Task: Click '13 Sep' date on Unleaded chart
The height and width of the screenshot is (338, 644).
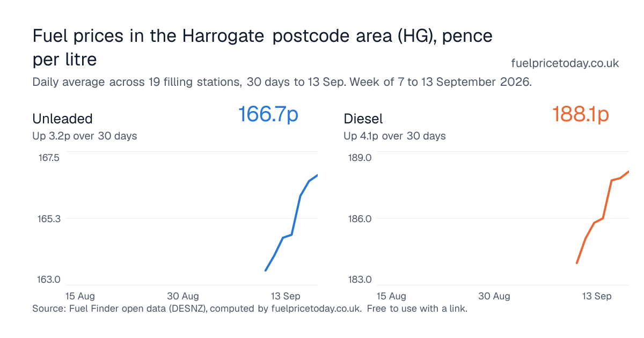Action: (286, 296)
